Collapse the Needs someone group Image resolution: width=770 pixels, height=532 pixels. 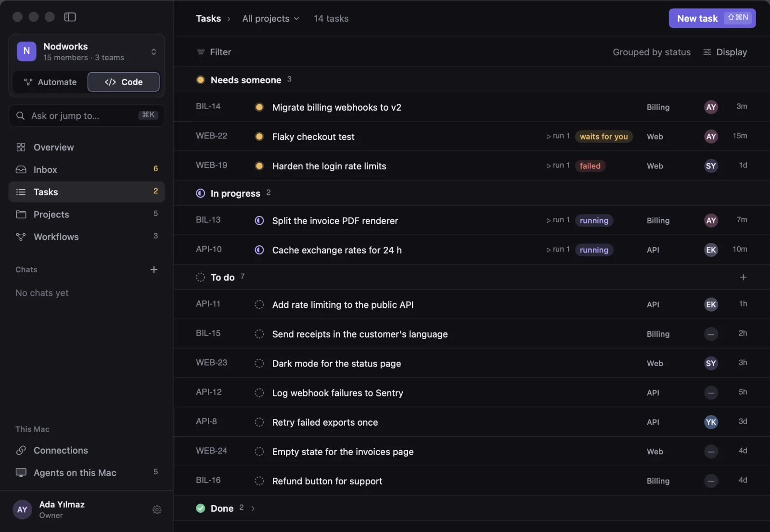tap(245, 80)
